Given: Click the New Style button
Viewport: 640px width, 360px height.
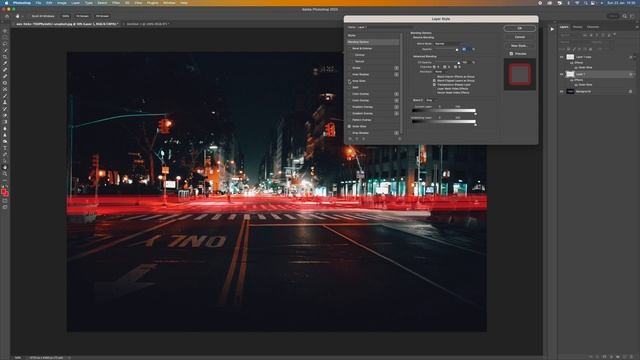Looking at the screenshot, I should tap(520, 46).
